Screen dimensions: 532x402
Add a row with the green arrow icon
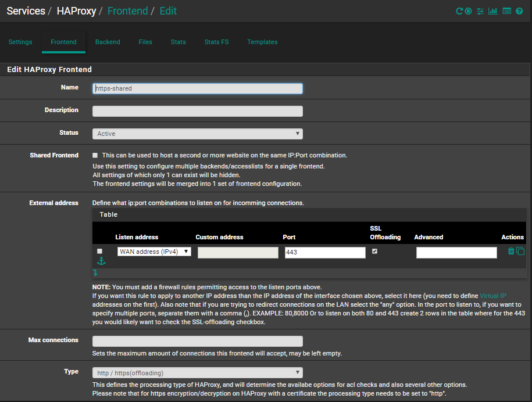95,272
